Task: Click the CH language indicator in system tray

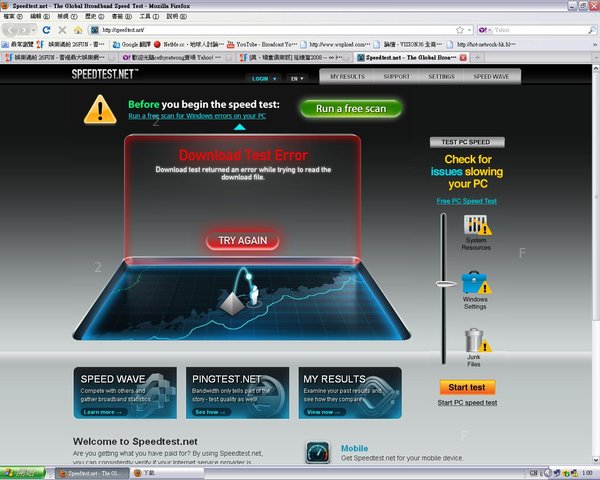Action: click(x=533, y=473)
